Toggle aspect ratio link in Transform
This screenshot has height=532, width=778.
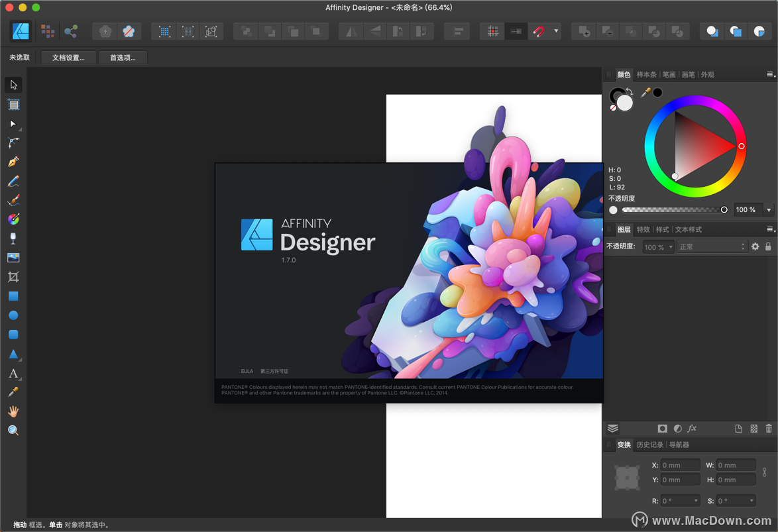(x=765, y=472)
